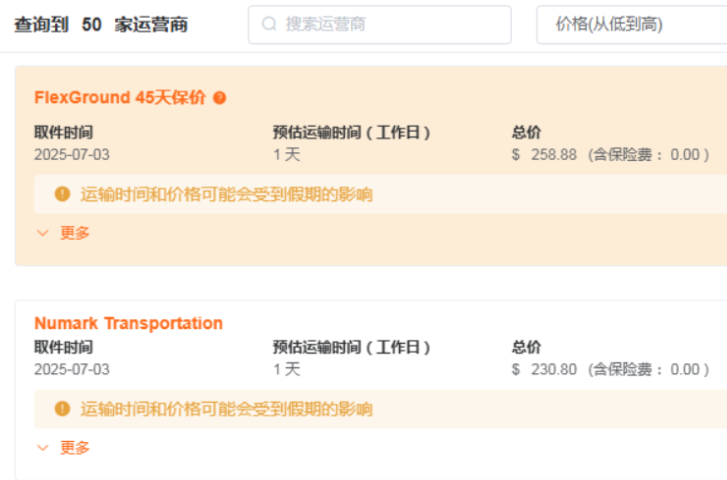The image size is (727, 480).
Task: Click the magnifier icon in the carrier search box
Action: pos(269,24)
